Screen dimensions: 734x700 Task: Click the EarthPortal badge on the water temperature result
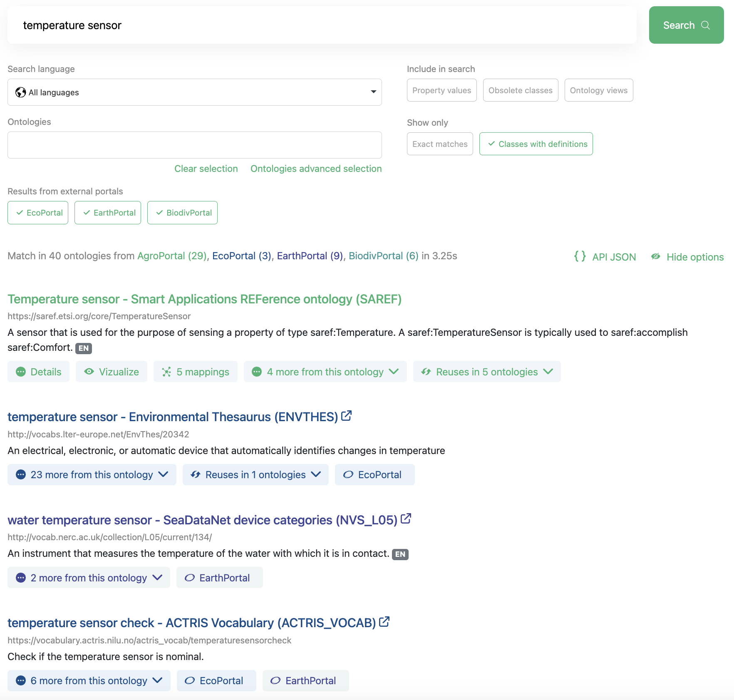pyautogui.click(x=219, y=578)
